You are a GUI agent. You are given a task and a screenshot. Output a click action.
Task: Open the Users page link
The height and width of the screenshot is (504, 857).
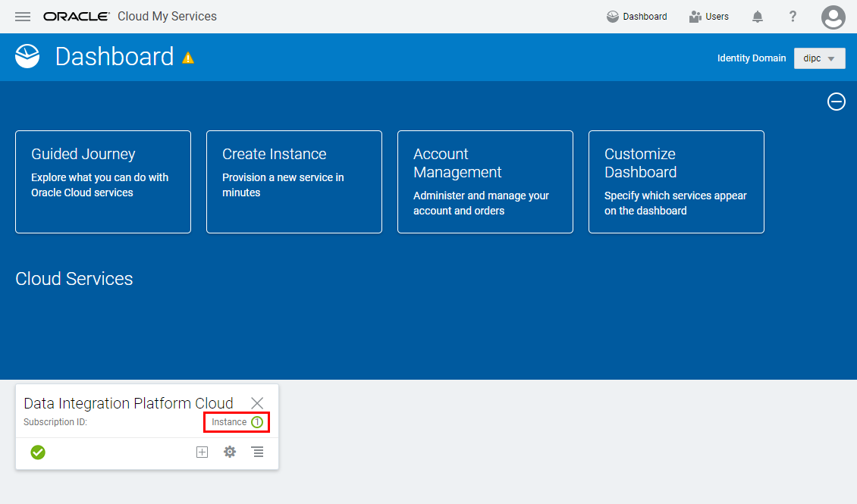click(709, 17)
